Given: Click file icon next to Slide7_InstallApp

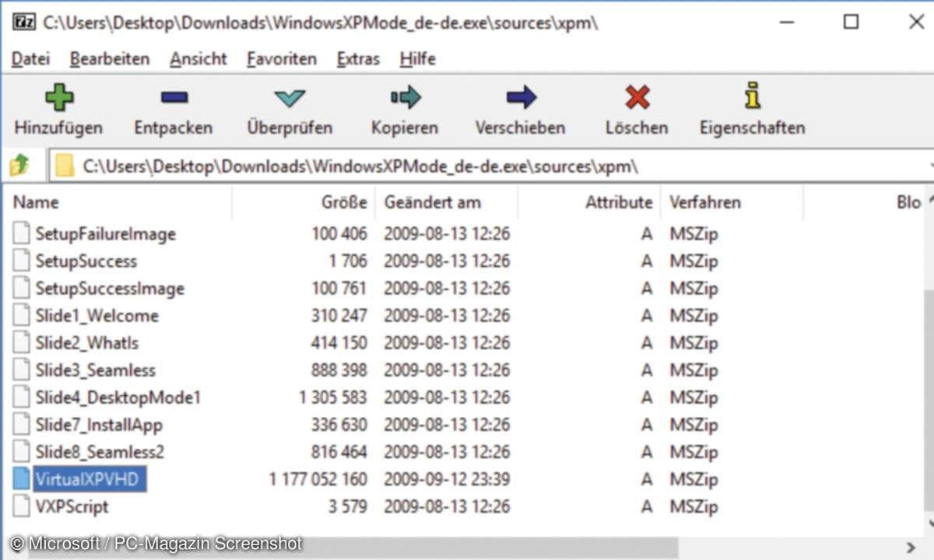Looking at the screenshot, I should (x=22, y=425).
